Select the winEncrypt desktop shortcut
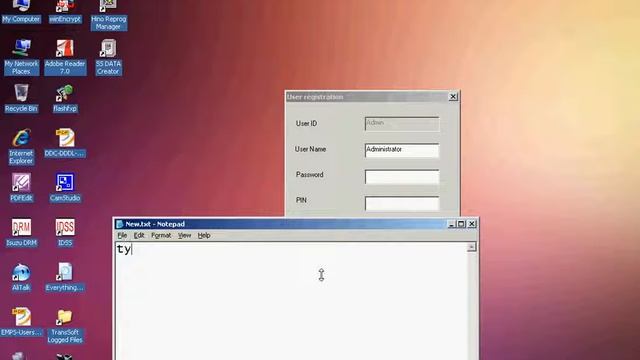 65,11
